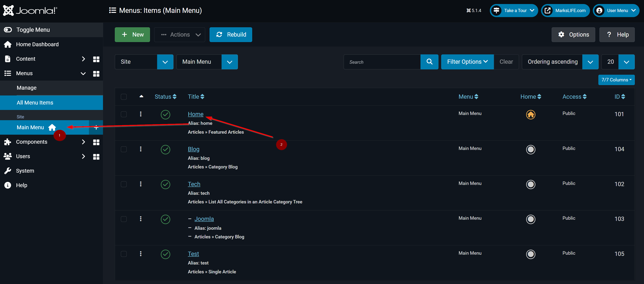Open Filter Options panel

[467, 62]
